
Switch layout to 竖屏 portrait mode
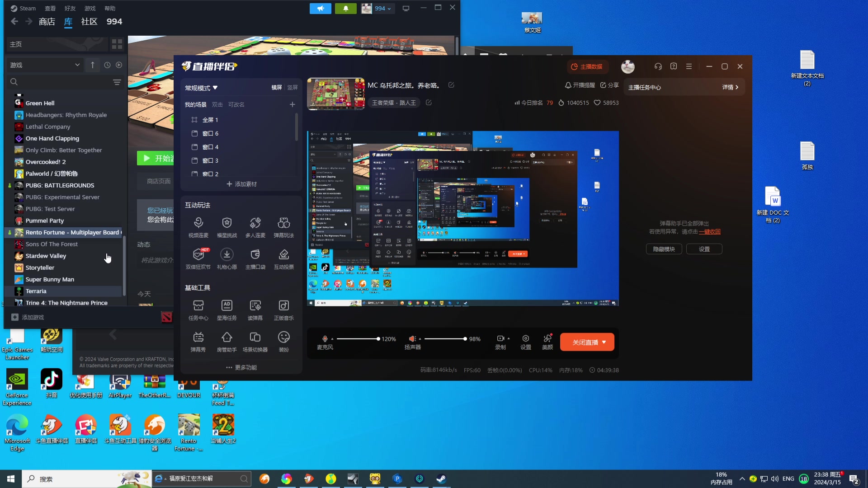[x=292, y=88]
